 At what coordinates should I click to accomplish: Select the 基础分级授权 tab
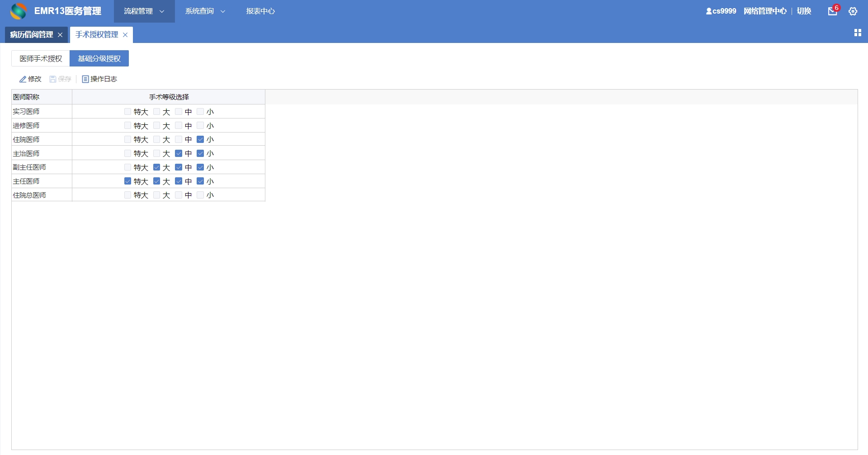(x=99, y=58)
